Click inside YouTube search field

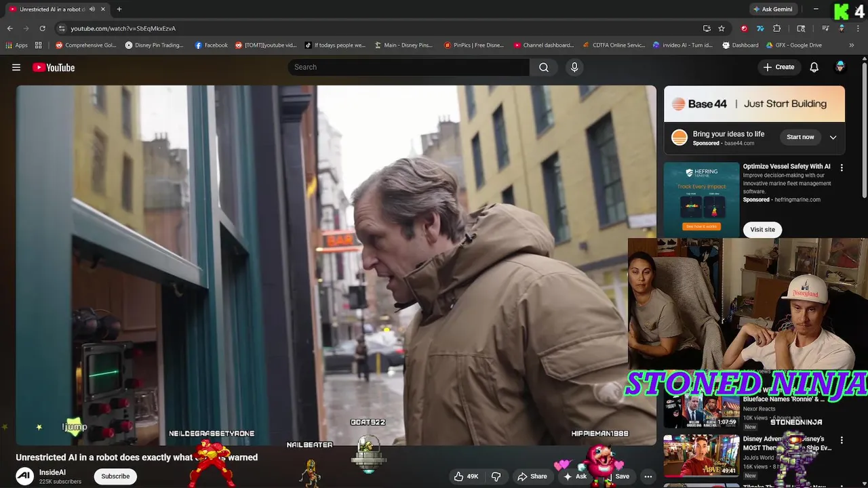click(x=409, y=67)
